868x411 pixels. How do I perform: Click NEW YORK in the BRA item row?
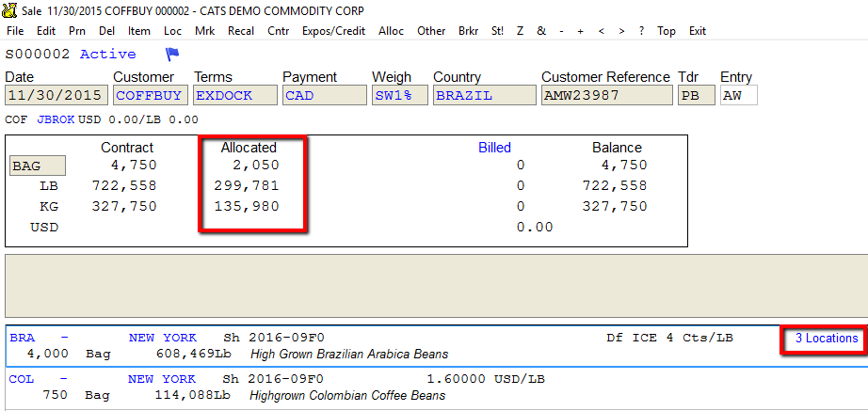(x=162, y=338)
